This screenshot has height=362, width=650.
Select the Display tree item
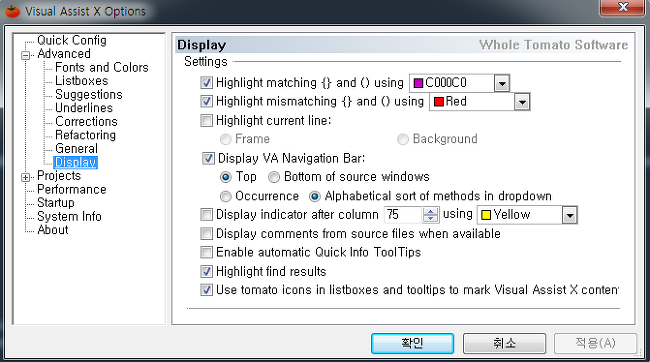coord(75,162)
